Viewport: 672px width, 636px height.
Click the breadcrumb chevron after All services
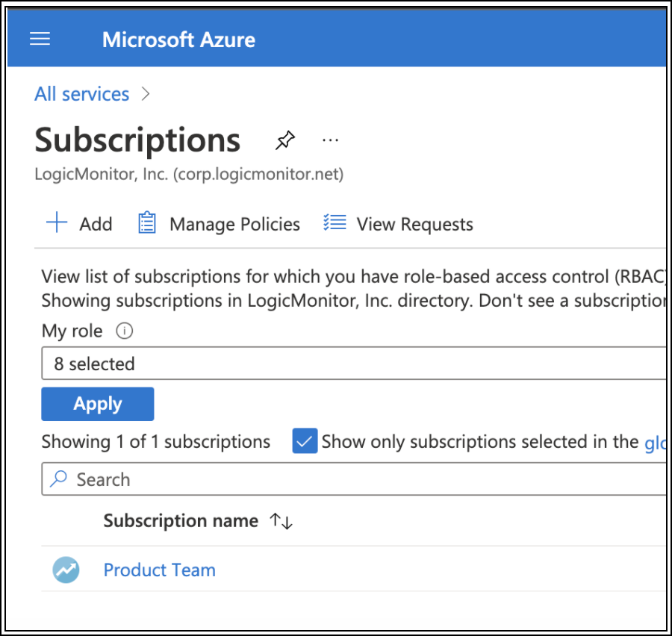pos(146,94)
